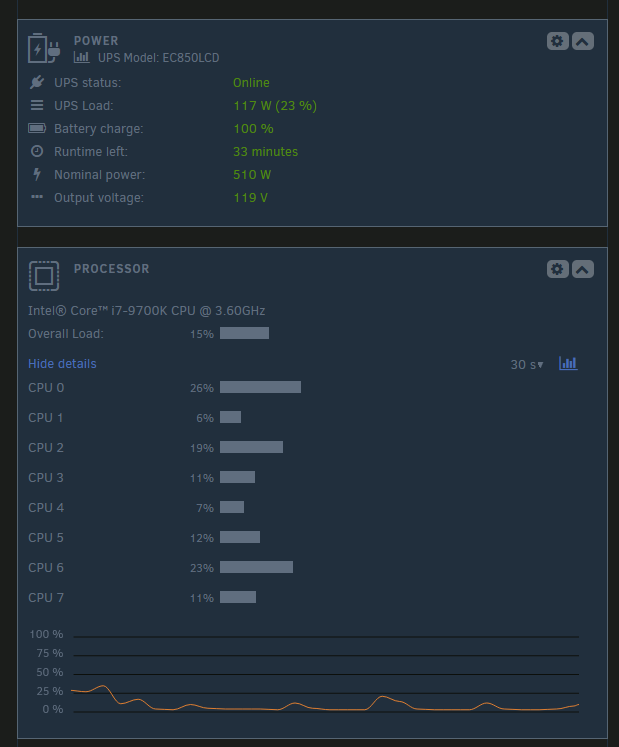Image resolution: width=619 pixels, height=747 pixels.
Task: Toggle the CPU load graph icon
Action: (568, 363)
